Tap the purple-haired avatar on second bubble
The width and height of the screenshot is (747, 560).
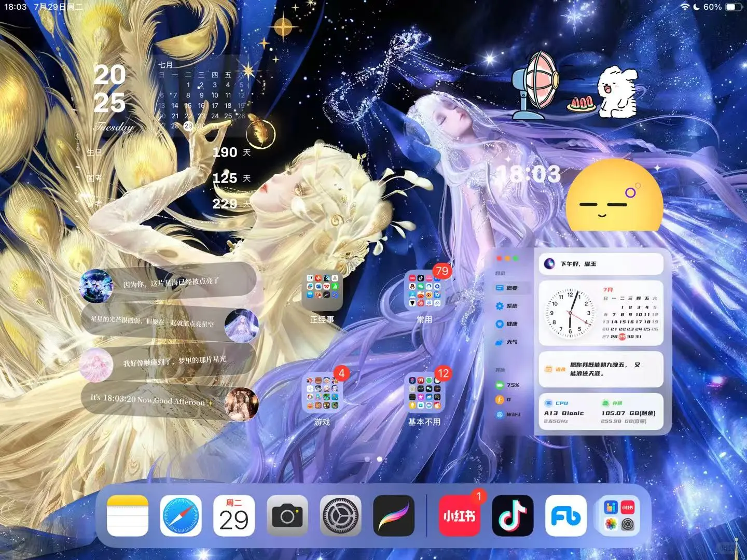click(241, 325)
